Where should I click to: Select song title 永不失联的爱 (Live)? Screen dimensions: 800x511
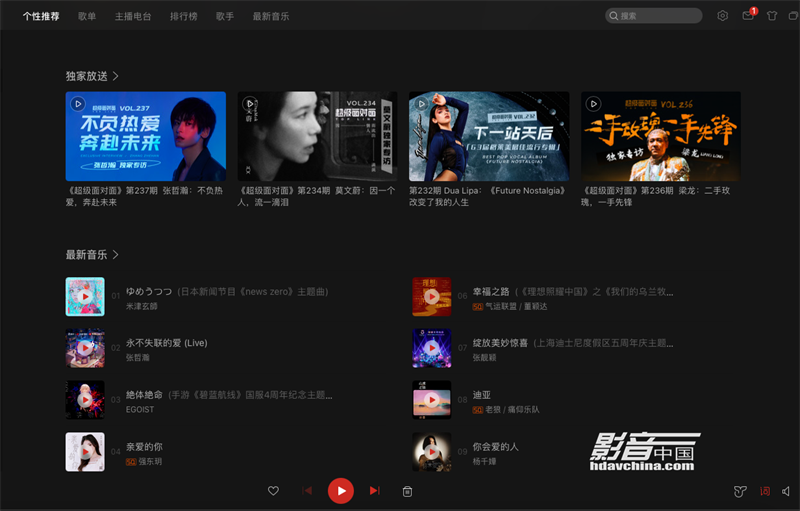tap(167, 343)
